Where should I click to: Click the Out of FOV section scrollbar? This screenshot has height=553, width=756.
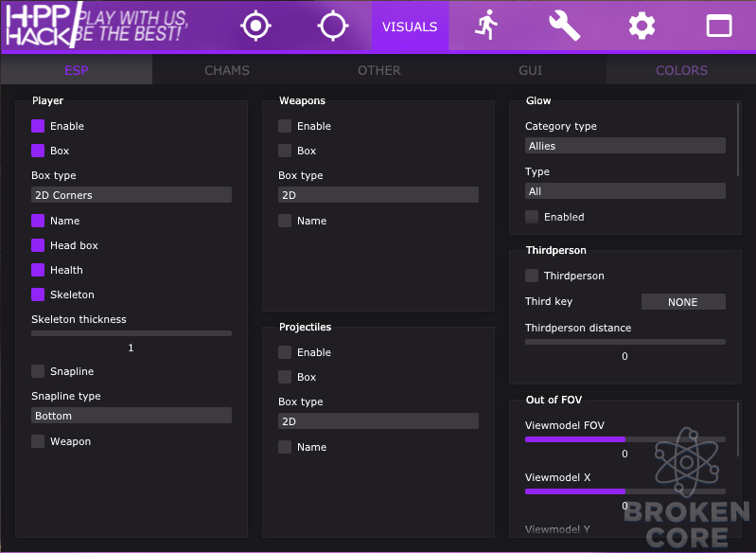(738, 430)
